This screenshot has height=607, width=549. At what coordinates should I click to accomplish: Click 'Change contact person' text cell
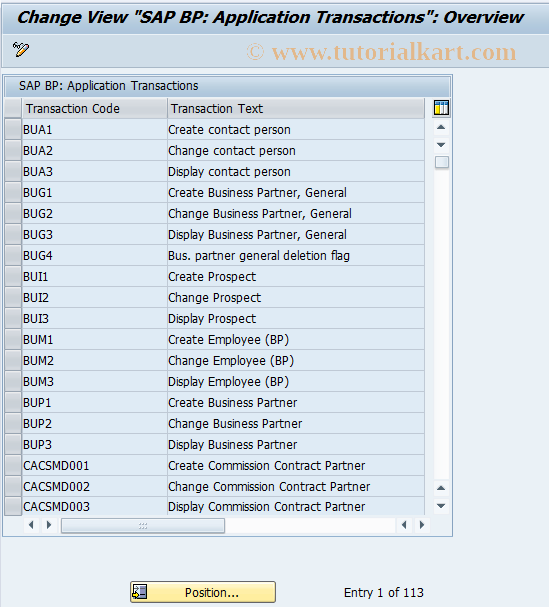click(x=296, y=150)
